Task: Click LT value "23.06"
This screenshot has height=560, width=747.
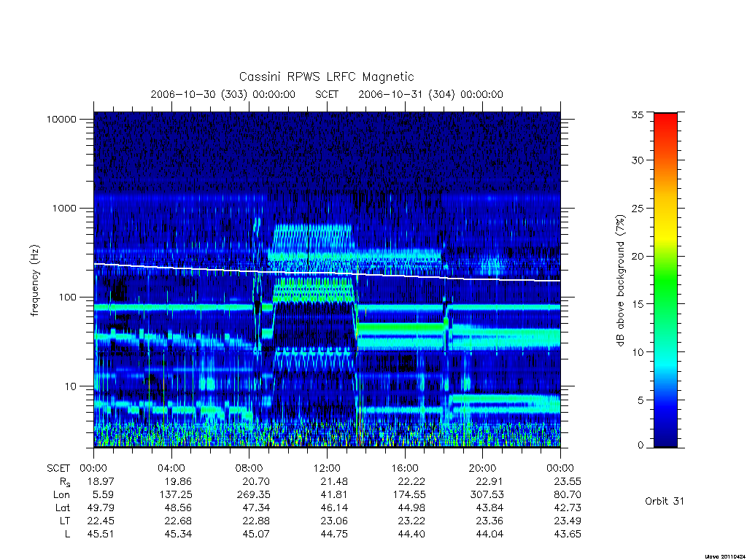Action: click(334, 521)
